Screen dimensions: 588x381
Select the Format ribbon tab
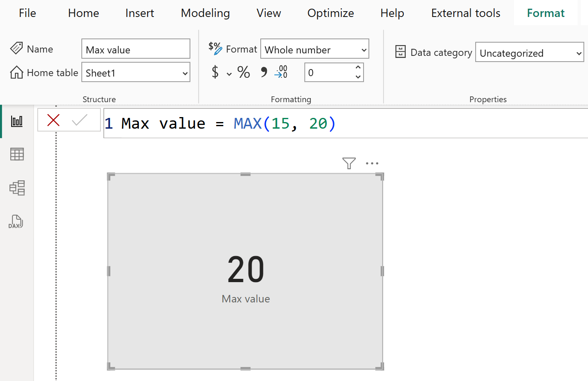(545, 13)
